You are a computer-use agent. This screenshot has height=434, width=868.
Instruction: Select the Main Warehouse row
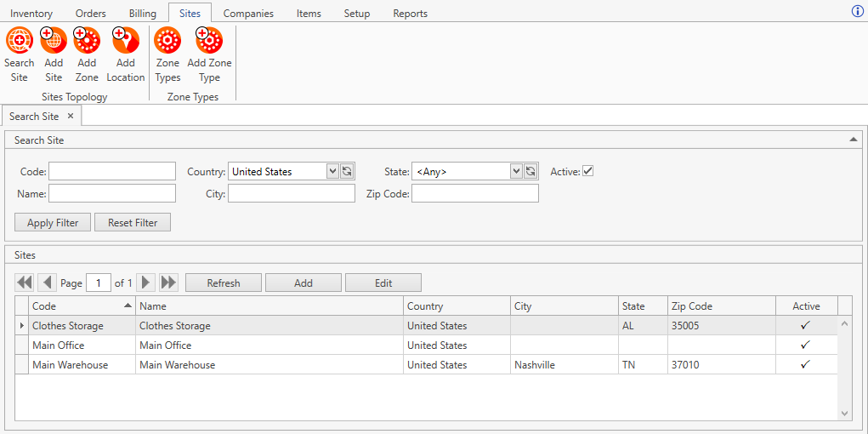255,365
